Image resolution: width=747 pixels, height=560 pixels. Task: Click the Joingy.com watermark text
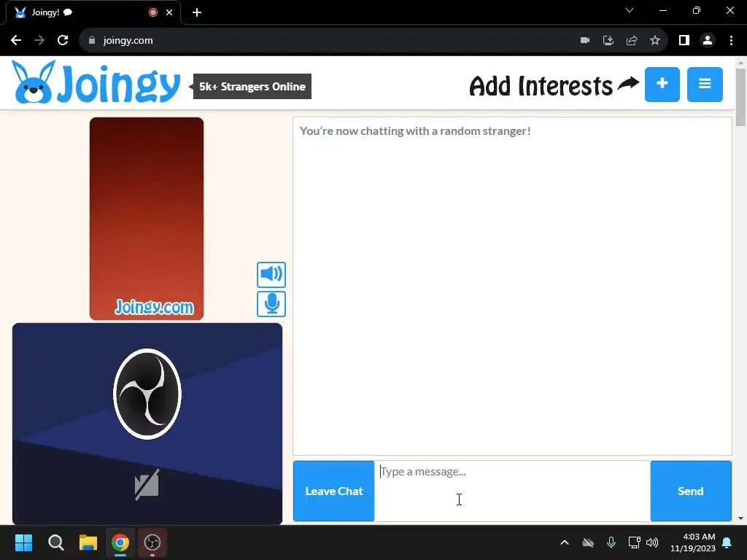pyautogui.click(x=154, y=307)
